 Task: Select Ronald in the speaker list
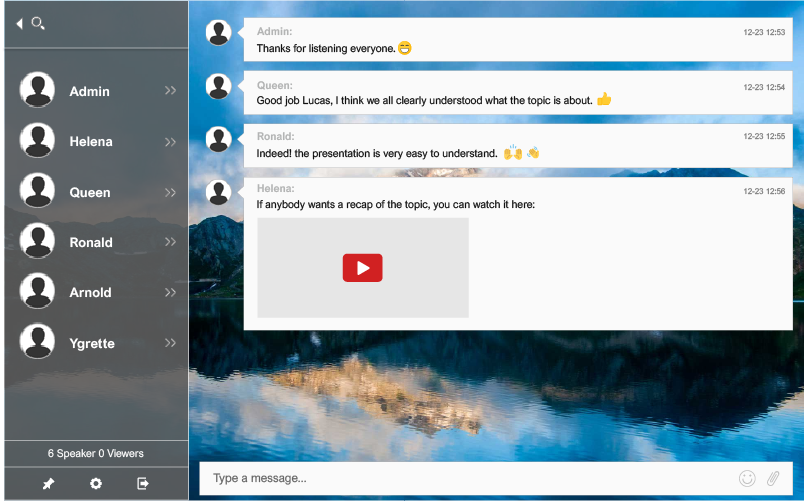[91, 242]
